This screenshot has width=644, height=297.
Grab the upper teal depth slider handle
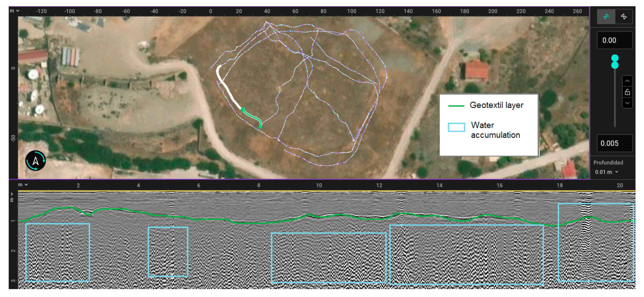615,58
